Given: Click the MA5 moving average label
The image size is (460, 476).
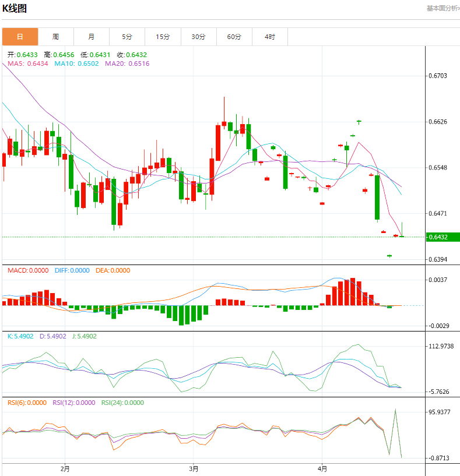Looking at the screenshot, I should (x=27, y=64).
